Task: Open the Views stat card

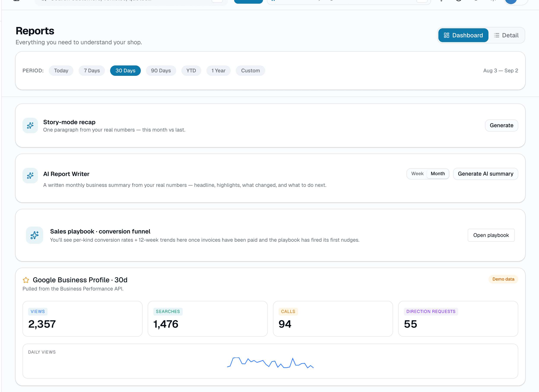Action: [82, 319]
